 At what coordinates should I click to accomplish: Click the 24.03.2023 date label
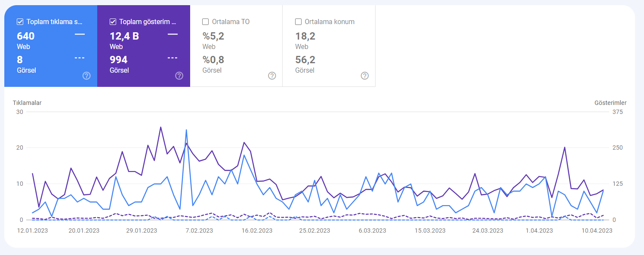click(x=488, y=230)
